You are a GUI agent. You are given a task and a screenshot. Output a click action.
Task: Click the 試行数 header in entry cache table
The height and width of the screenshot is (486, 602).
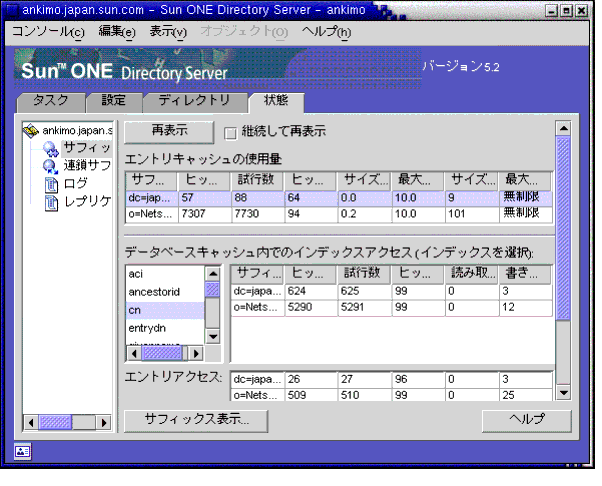pyautogui.click(x=257, y=180)
